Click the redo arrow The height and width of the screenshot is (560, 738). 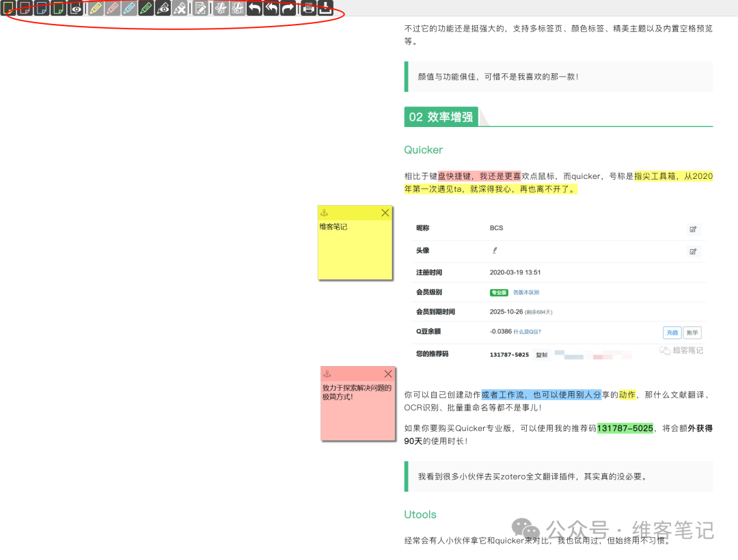288,8
